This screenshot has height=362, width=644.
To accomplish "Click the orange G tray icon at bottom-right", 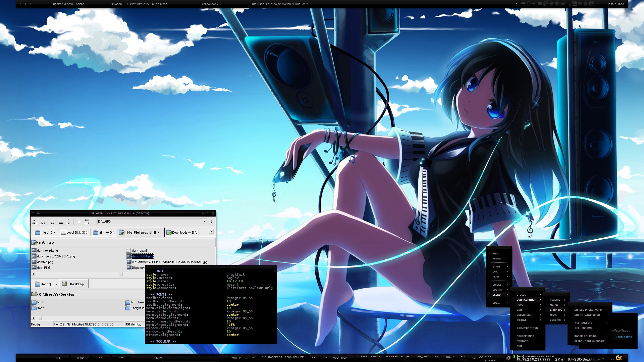I will (x=619, y=358).
